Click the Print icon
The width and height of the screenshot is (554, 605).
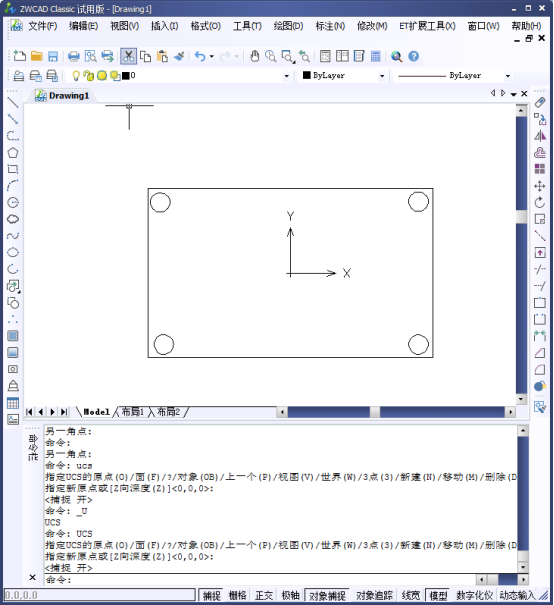pyautogui.click(x=73, y=56)
